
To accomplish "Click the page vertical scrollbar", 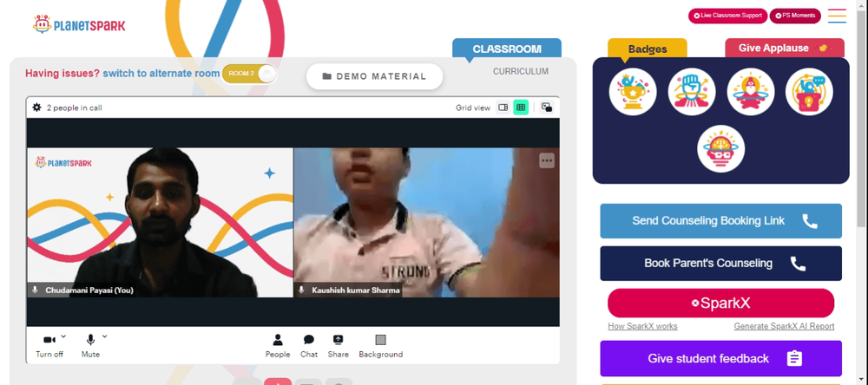I will [x=860, y=119].
